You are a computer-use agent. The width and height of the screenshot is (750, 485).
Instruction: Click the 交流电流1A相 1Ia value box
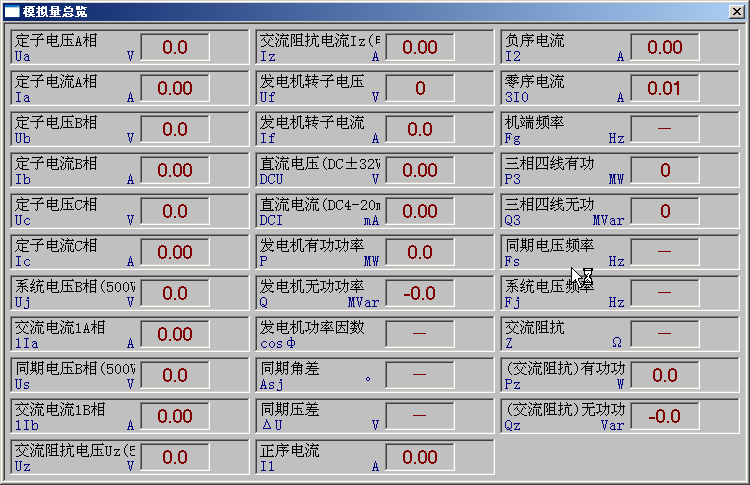click(x=175, y=334)
